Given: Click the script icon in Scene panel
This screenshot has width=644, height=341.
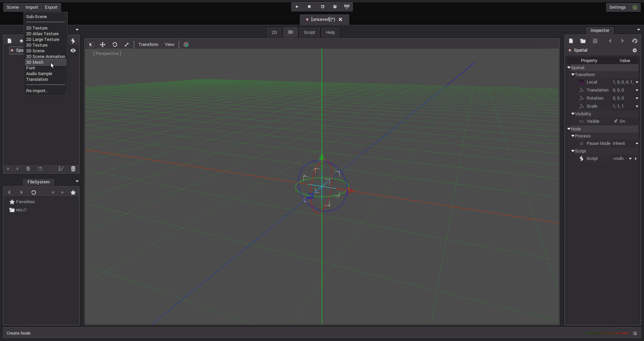Looking at the screenshot, I should click(73, 41).
